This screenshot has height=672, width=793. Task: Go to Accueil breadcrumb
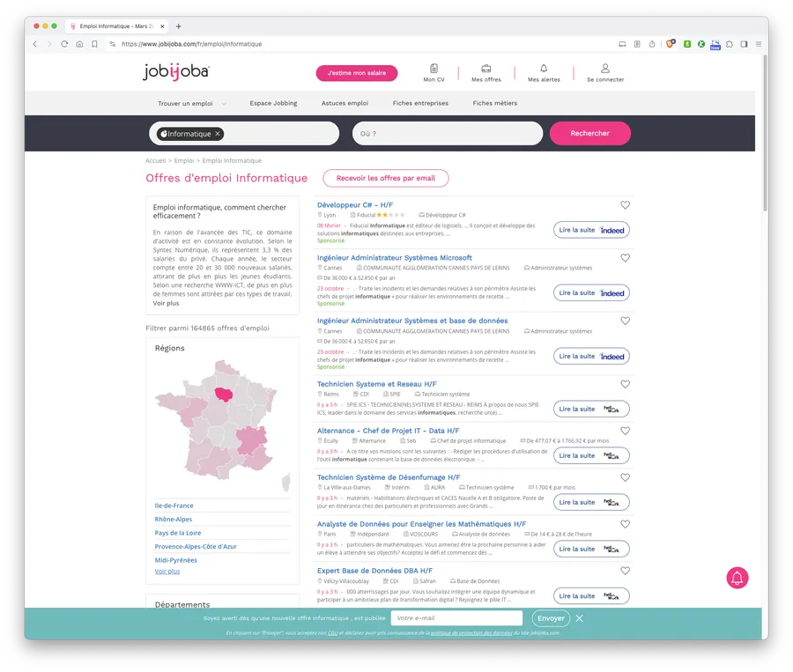(155, 161)
